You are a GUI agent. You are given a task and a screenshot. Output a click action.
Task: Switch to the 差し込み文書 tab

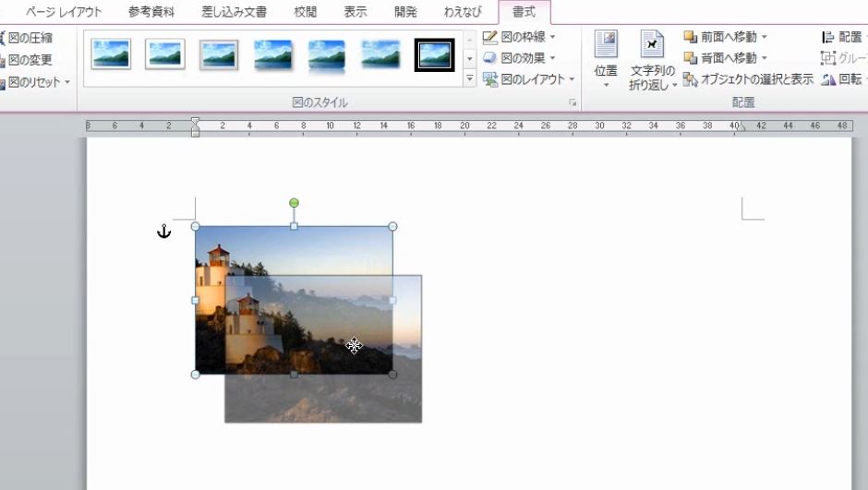click(234, 12)
